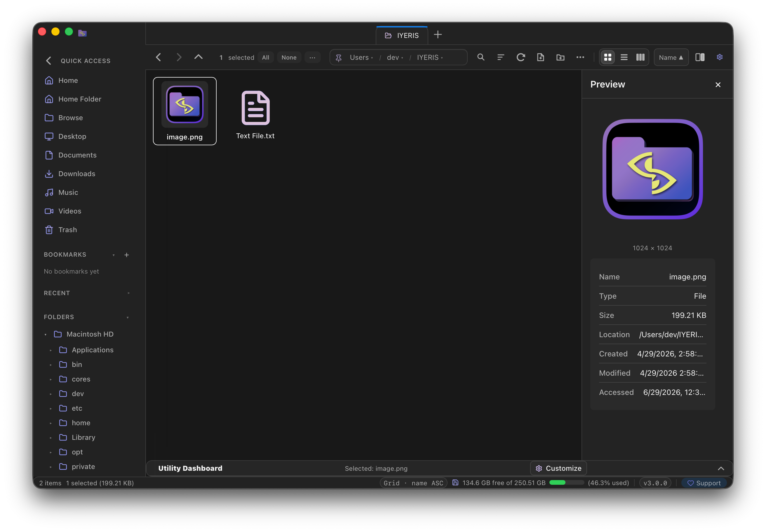The width and height of the screenshot is (766, 532).
Task: Select the opt folder in tree
Action: pyautogui.click(x=77, y=452)
